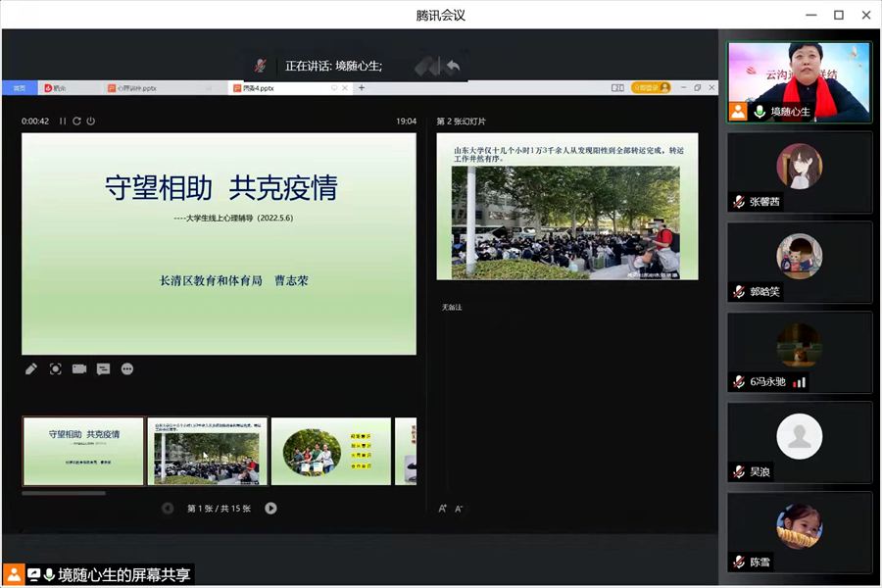Toggle the muted mic icon for 陈雪
This screenshot has width=882, height=588.
click(739, 563)
